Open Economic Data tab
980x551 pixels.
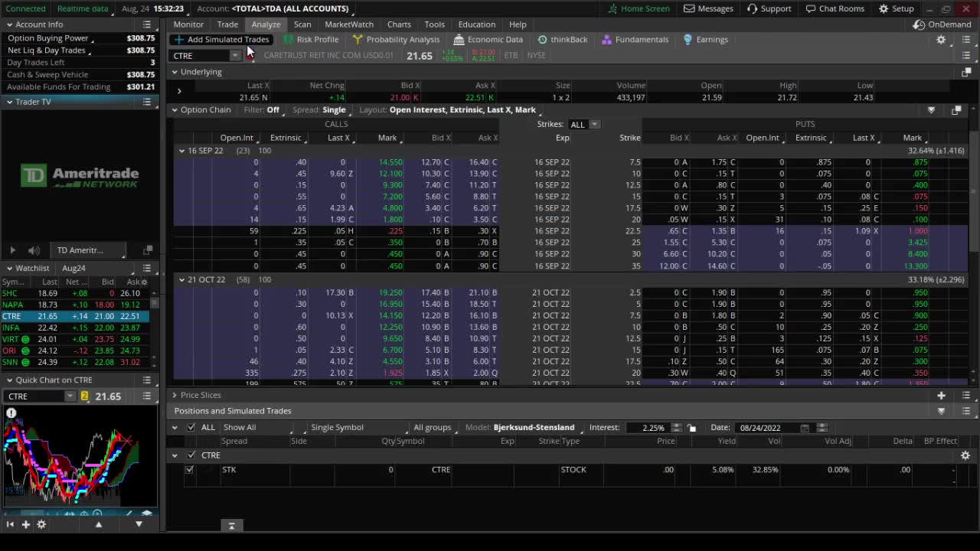coord(488,39)
